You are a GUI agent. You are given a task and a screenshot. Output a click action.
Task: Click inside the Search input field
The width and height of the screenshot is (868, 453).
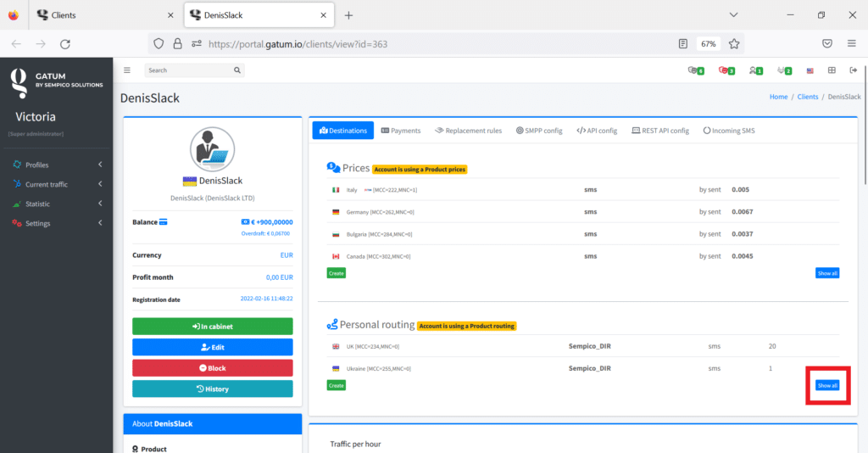pos(188,70)
